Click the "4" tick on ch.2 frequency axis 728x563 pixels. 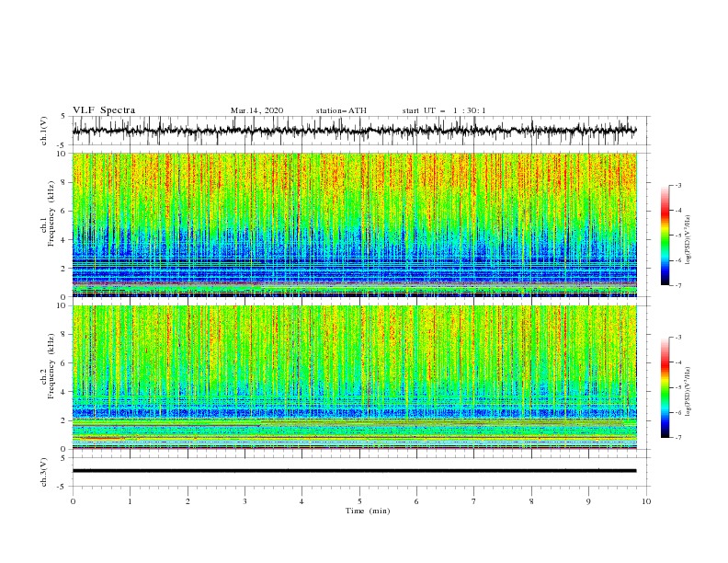pos(64,392)
